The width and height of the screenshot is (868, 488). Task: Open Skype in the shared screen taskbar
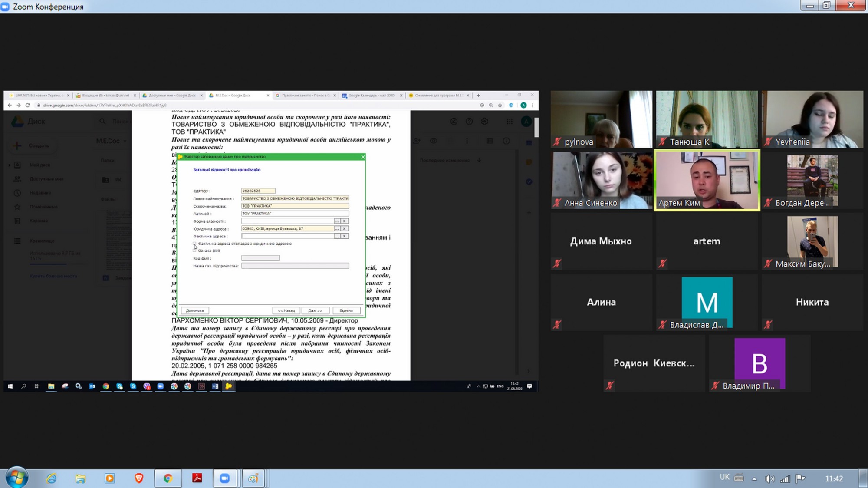point(133,386)
